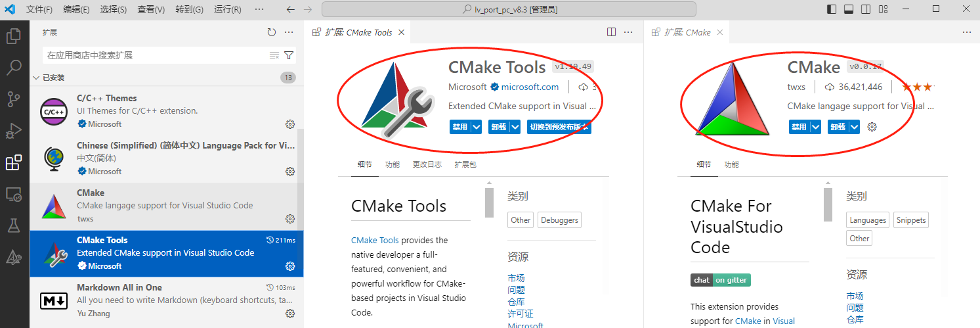This screenshot has width=980, height=328.
Task: Click 切换到预发布版本 button
Action: tap(559, 127)
